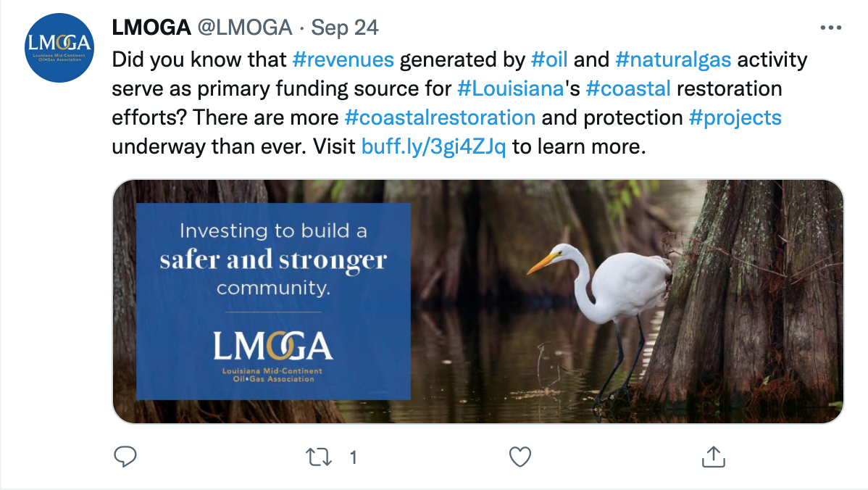Open the share tweet icon
The width and height of the screenshot is (868, 490).
tap(714, 457)
